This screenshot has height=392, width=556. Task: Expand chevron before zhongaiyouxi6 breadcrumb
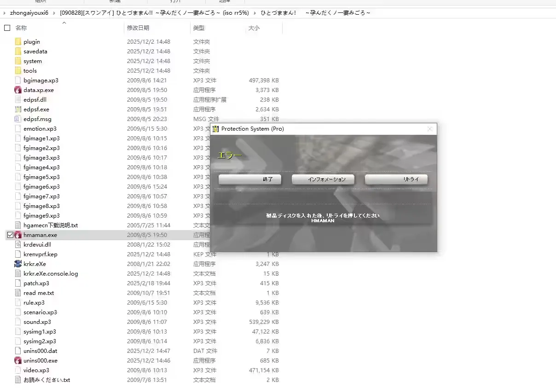pyautogui.click(x=5, y=12)
